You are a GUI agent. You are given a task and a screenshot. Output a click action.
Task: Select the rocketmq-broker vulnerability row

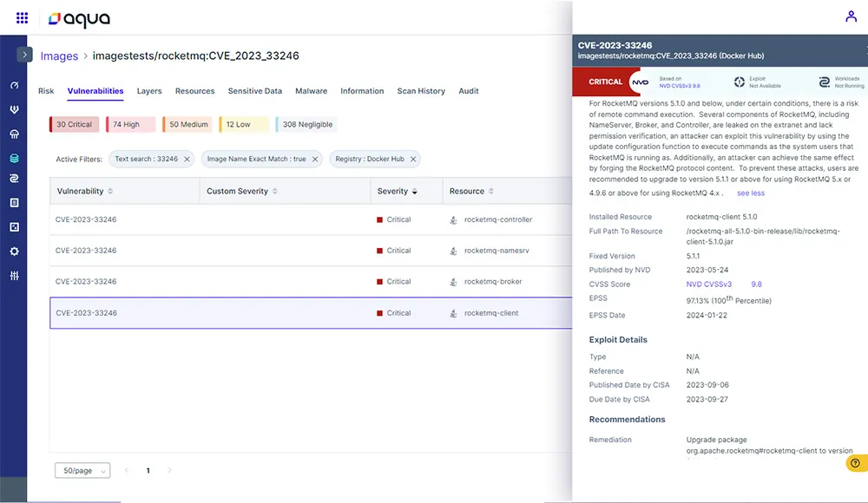pyautogui.click(x=311, y=282)
